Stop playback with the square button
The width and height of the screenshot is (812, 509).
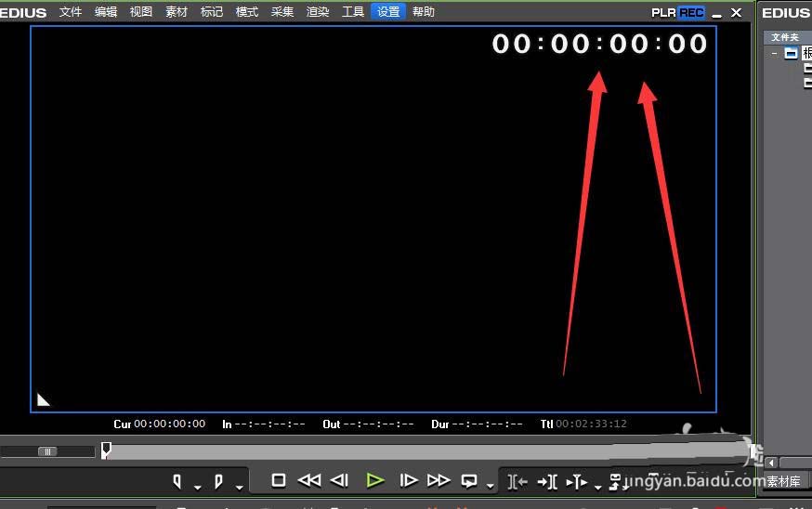[x=279, y=480]
